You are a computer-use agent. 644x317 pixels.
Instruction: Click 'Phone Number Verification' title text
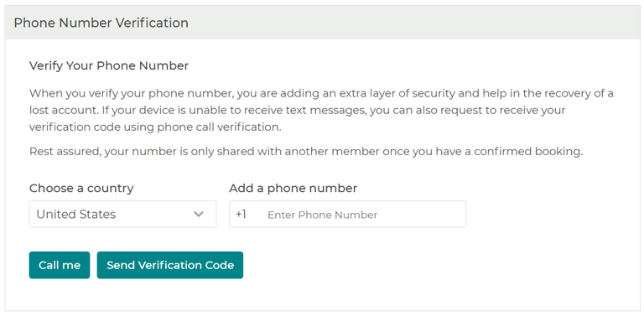coord(101,23)
